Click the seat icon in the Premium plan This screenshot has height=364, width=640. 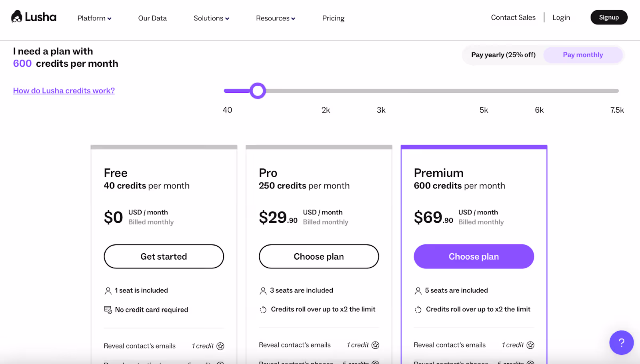[418, 290]
